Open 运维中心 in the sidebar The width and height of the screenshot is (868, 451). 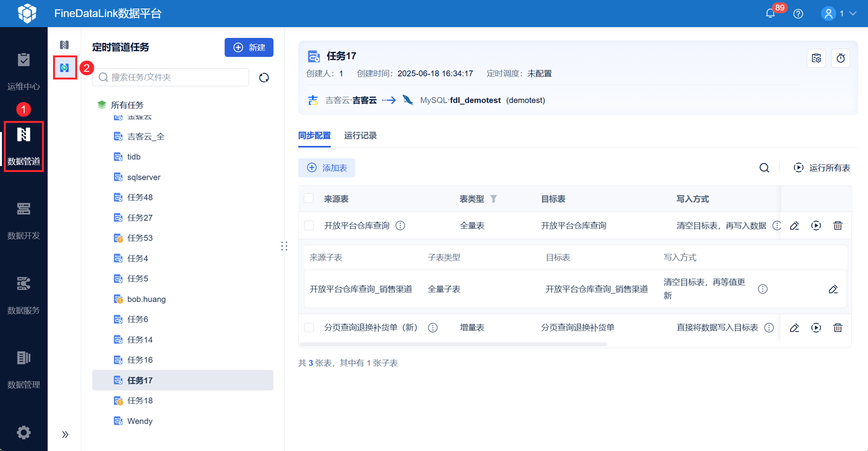[24, 71]
